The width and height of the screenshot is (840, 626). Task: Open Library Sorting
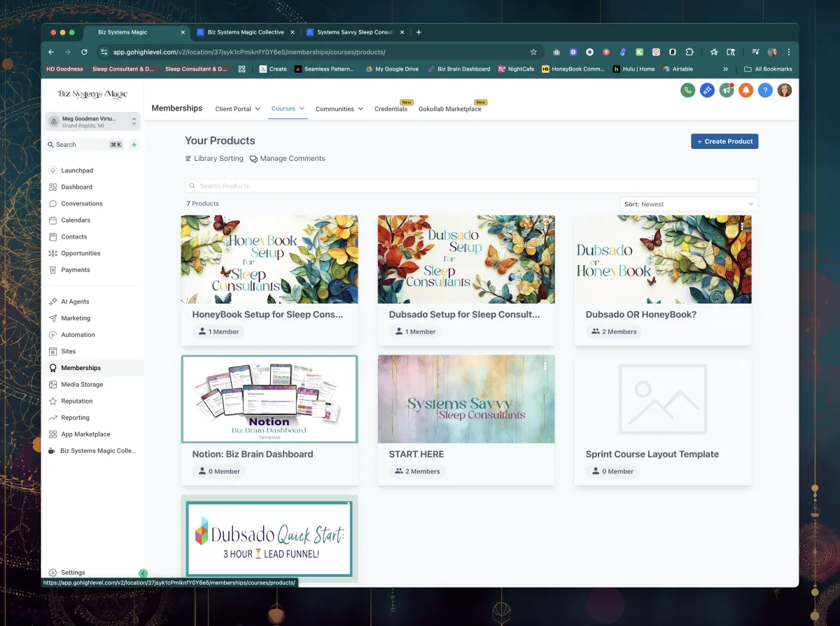pos(214,159)
